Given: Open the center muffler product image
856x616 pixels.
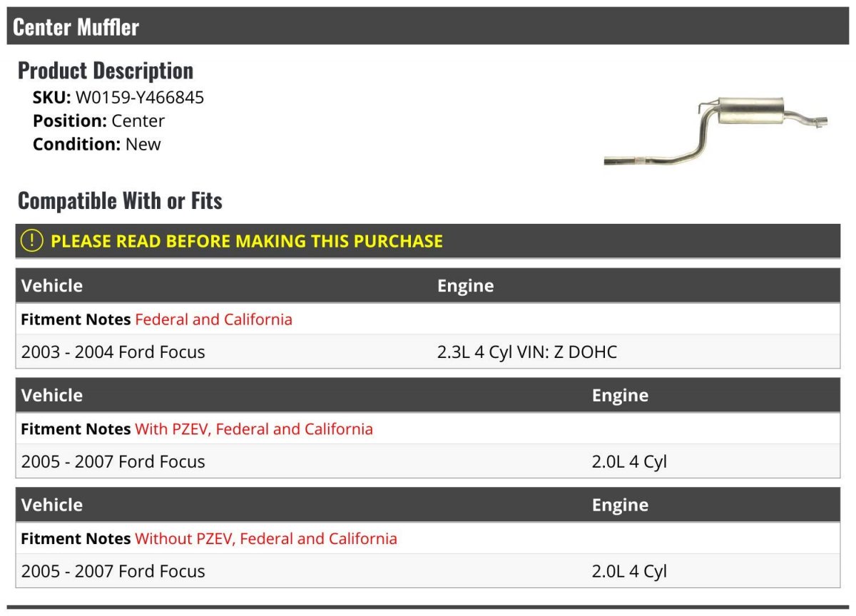Looking at the screenshot, I should (716, 130).
